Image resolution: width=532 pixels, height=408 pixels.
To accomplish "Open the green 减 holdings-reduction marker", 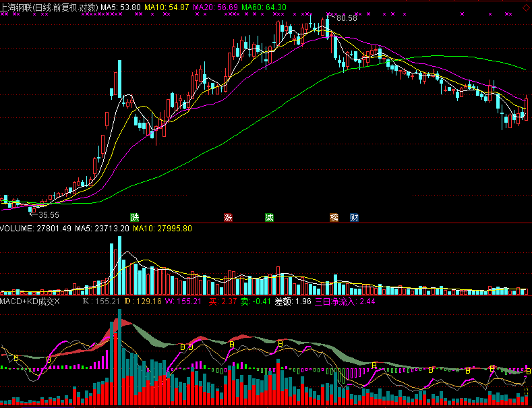I will [x=269, y=218].
